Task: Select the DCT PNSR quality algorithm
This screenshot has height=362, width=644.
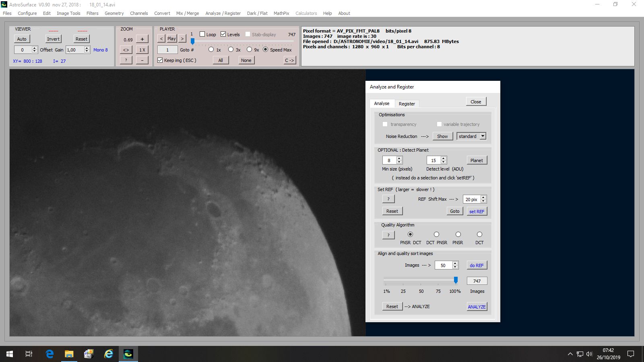Action: (x=436, y=234)
